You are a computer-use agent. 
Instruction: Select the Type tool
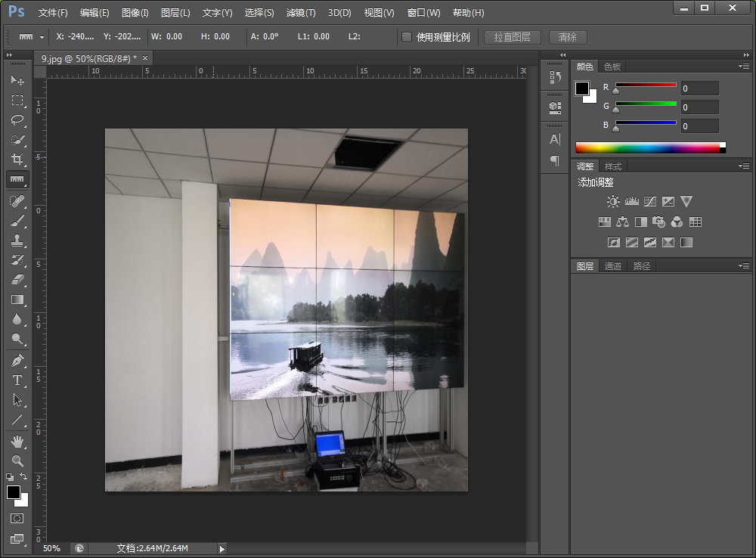[x=17, y=380]
